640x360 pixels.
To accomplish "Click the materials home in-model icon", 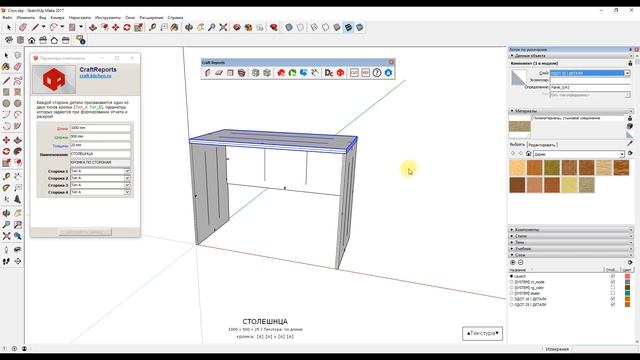I will click(x=529, y=154).
